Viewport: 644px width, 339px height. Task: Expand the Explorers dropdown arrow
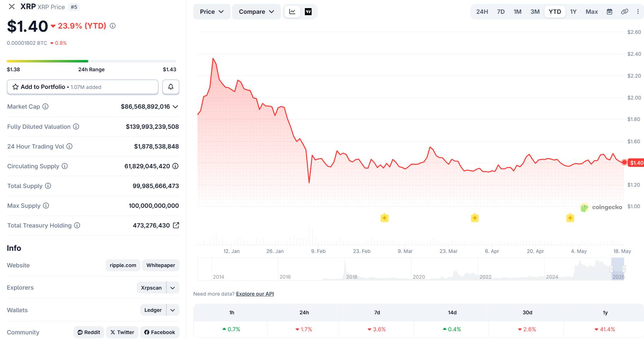pos(173,288)
